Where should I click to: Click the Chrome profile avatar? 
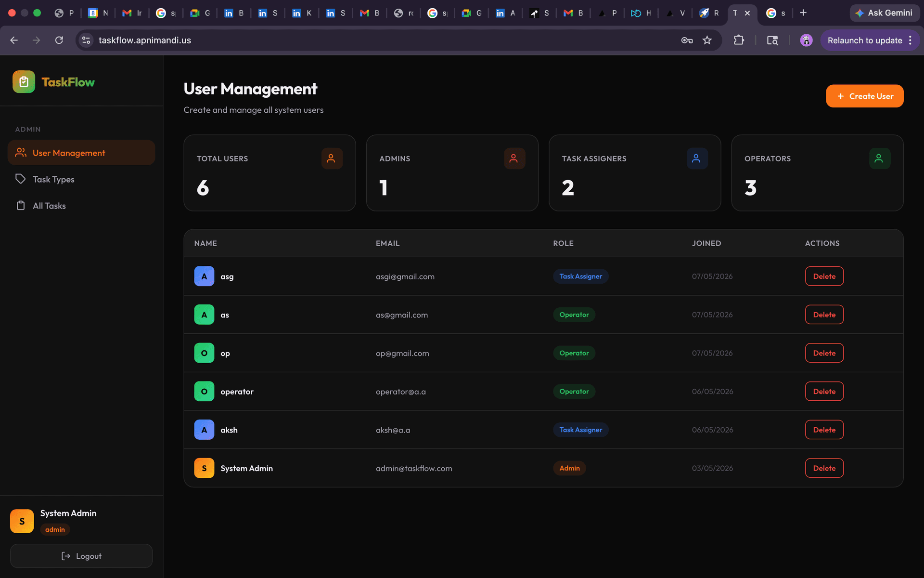click(x=806, y=40)
